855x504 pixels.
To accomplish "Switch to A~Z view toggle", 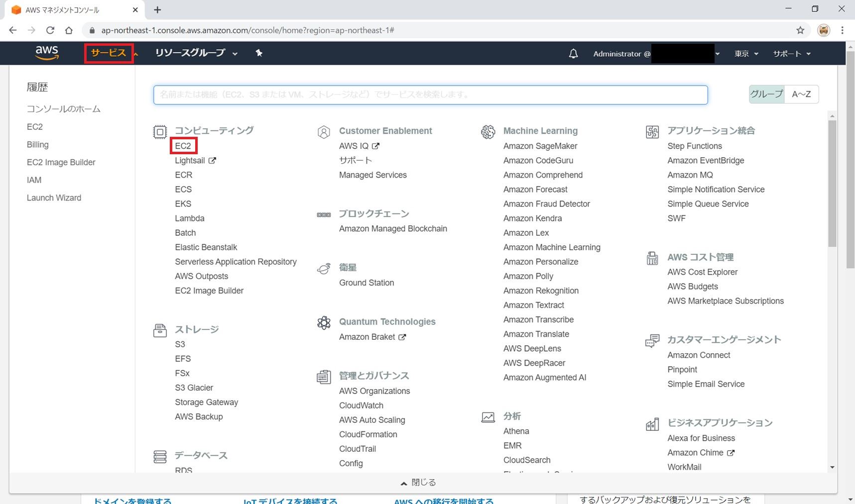I will click(x=801, y=94).
